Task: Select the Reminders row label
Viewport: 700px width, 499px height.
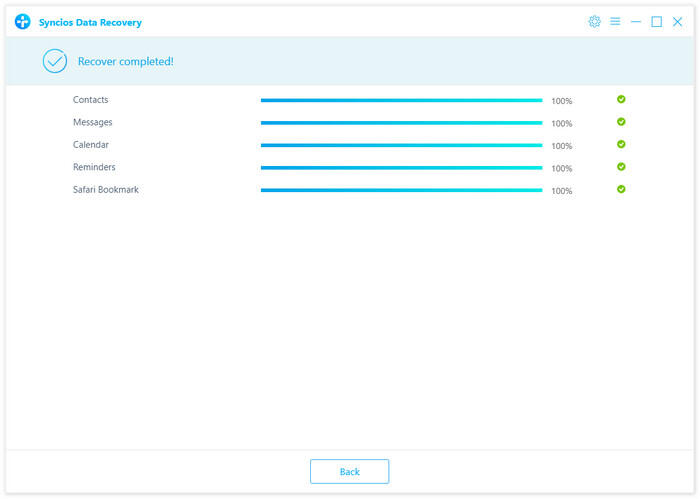Action: pyautogui.click(x=94, y=167)
